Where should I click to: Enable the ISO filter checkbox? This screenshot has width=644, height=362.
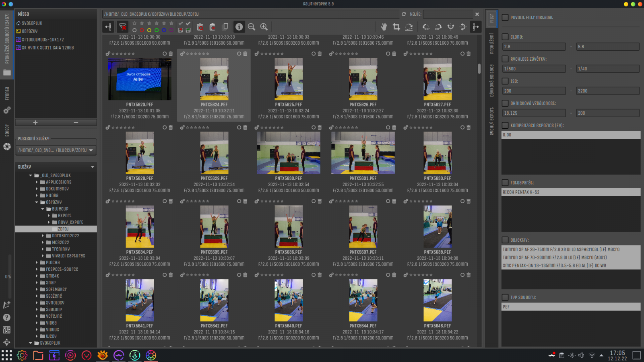[505, 81]
